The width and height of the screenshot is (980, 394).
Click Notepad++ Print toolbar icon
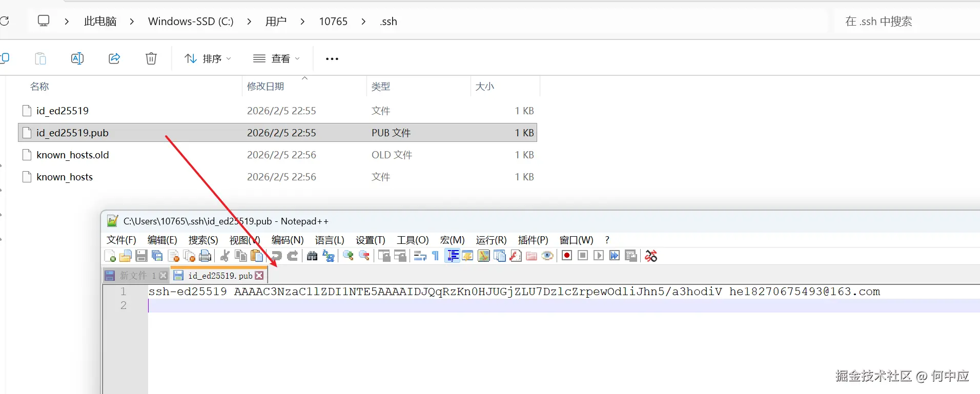click(x=205, y=256)
